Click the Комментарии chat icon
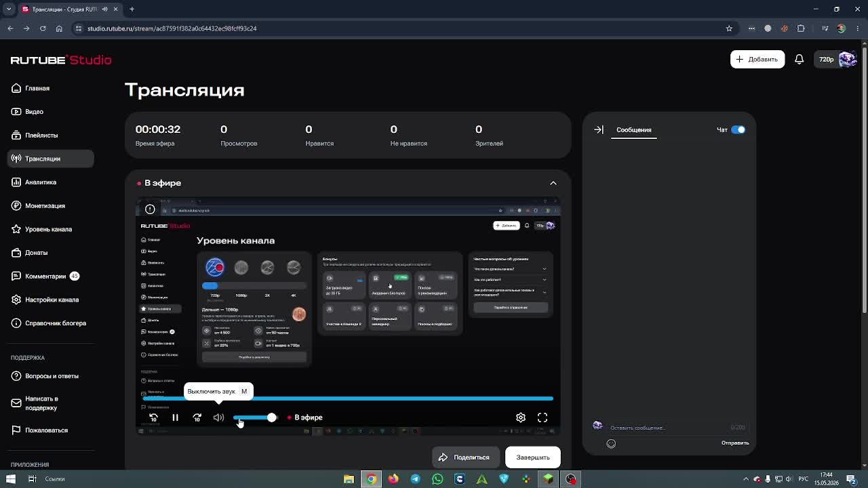 [16, 276]
